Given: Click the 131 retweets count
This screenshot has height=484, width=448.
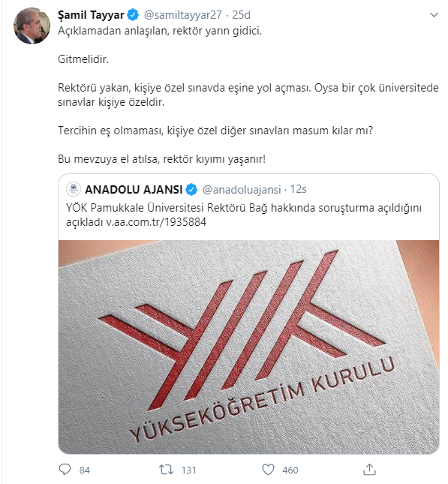Looking at the screenshot, I should click(189, 470).
